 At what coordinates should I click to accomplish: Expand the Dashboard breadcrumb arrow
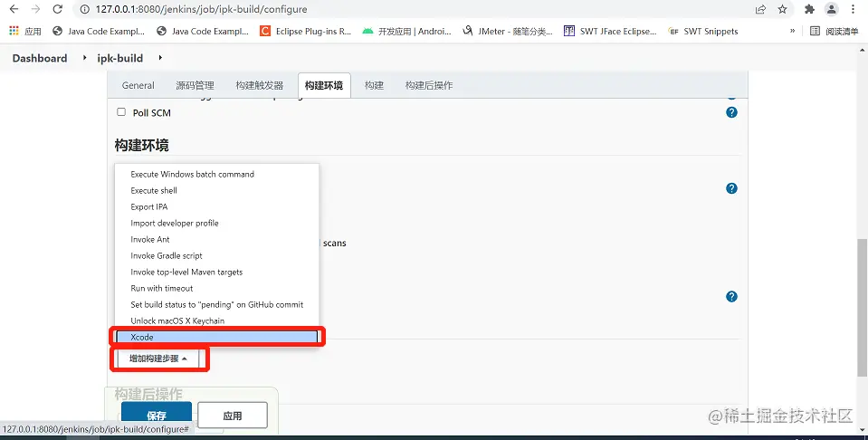85,58
